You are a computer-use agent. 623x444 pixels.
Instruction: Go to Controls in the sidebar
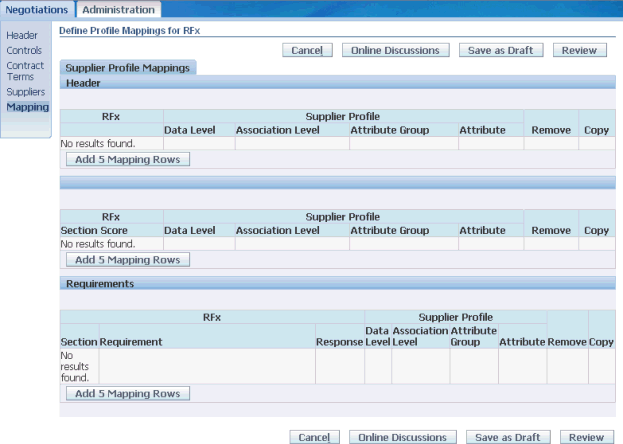pos(24,50)
